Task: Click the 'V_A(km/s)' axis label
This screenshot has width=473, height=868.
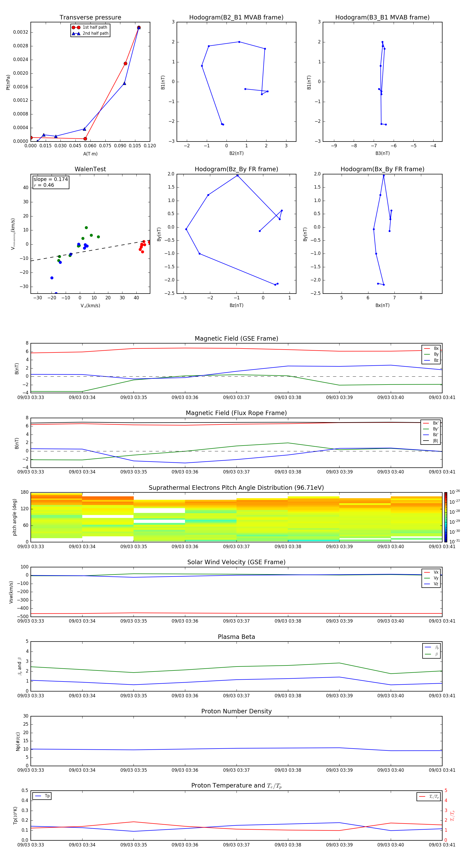Action: [x=90, y=306]
